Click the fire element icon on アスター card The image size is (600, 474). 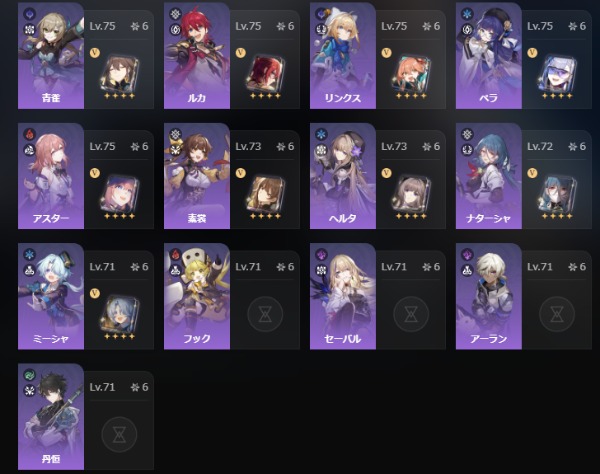pos(29,134)
